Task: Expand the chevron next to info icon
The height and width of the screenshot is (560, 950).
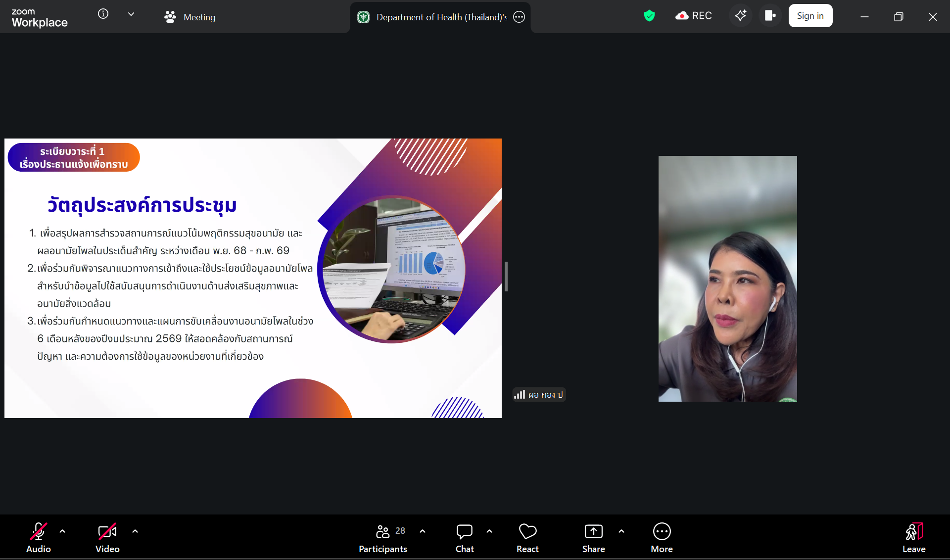Action: pyautogui.click(x=131, y=14)
